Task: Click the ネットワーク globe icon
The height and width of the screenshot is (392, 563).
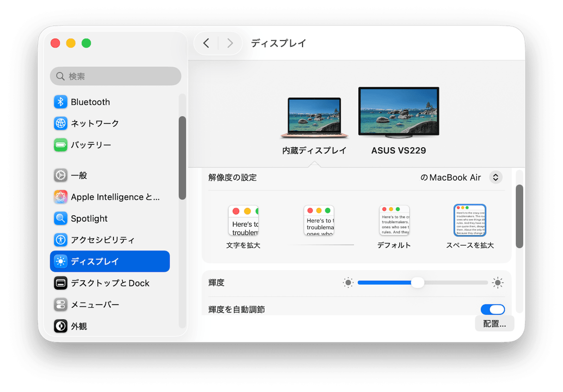Action: [61, 123]
